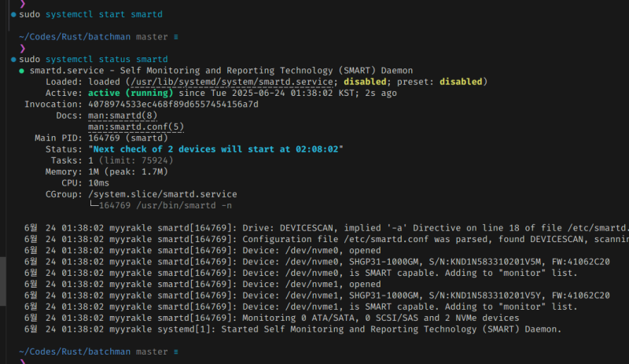The height and width of the screenshot is (364, 629).
Task: Click the CGroup path /system.slice/smartd.service
Action: point(162,193)
